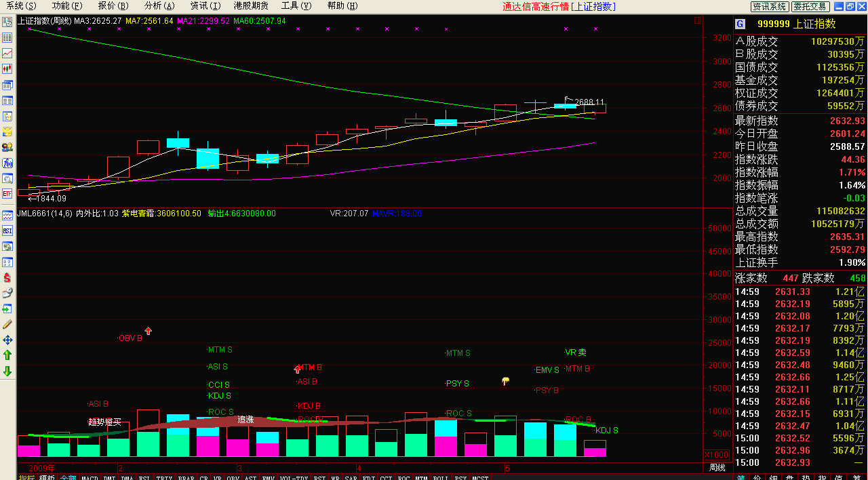Image resolution: width=868 pixels, height=480 pixels.
Task: Click the 资讯系统 button
Action: click(x=770, y=6)
